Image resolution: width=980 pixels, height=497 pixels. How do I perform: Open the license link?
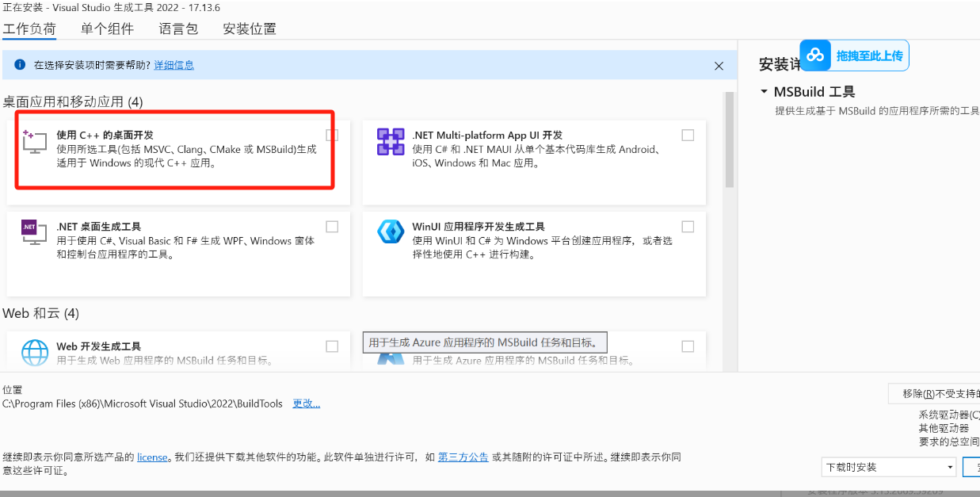152,457
